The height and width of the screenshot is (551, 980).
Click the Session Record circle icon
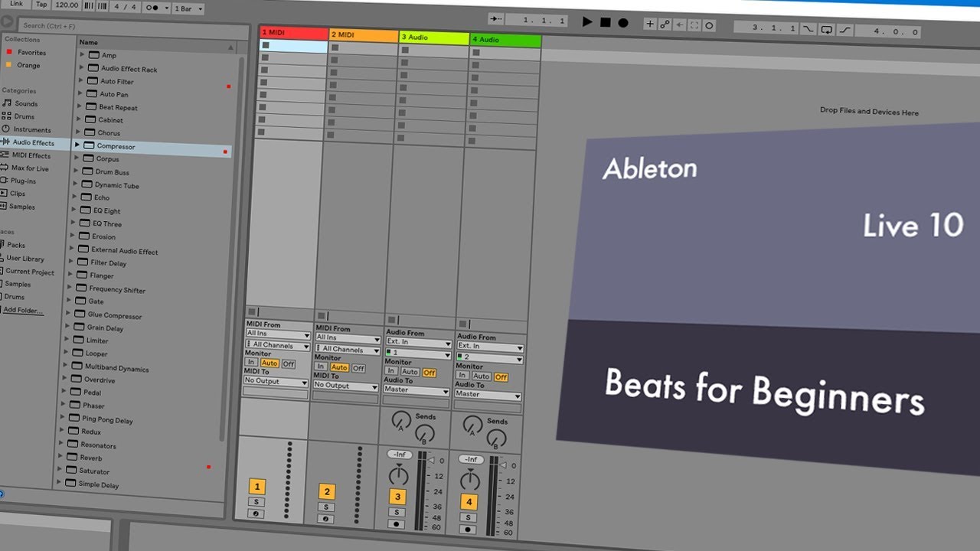click(709, 25)
